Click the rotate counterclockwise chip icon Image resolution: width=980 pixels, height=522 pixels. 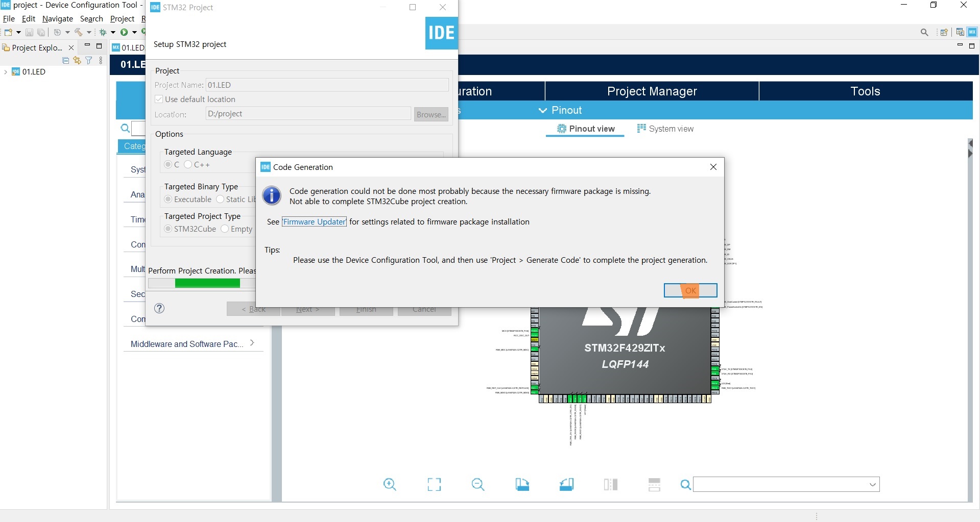click(566, 484)
